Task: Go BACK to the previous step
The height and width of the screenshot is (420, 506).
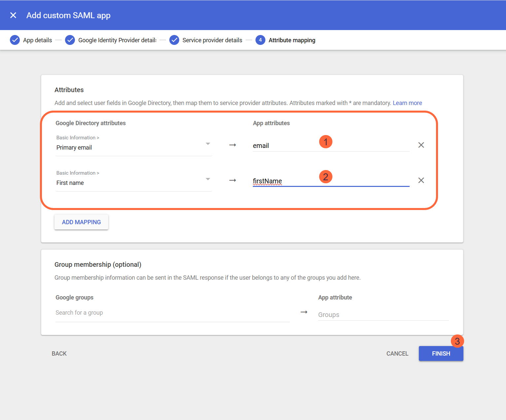Action: tap(59, 353)
